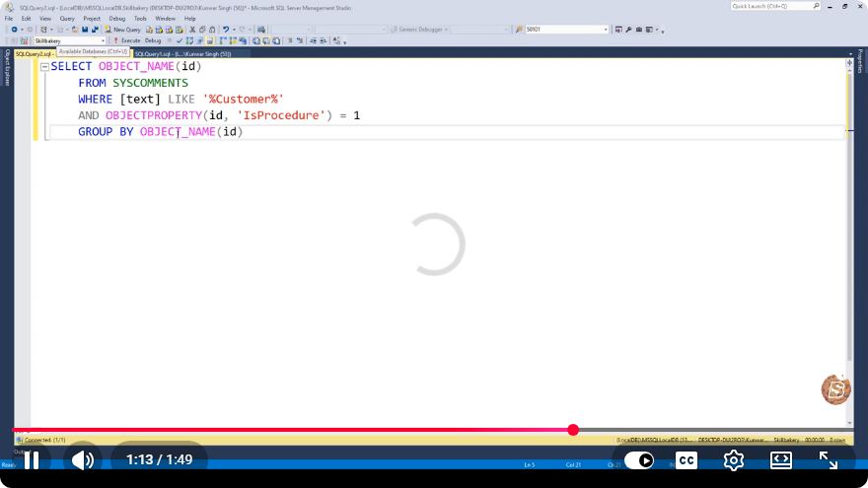Click the Paste icon
Image resolution: width=868 pixels, height=488 pixels.
pyautogui.click(x=212, y=30)
